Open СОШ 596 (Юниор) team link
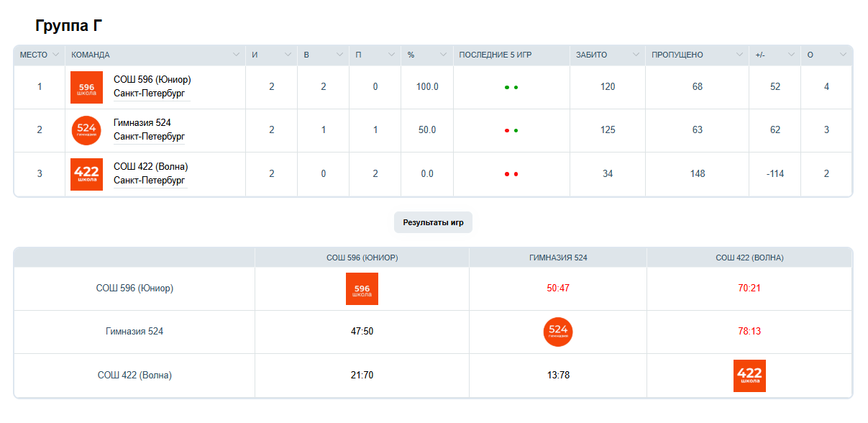Screen dimensions: 868x423 point(152,80)
